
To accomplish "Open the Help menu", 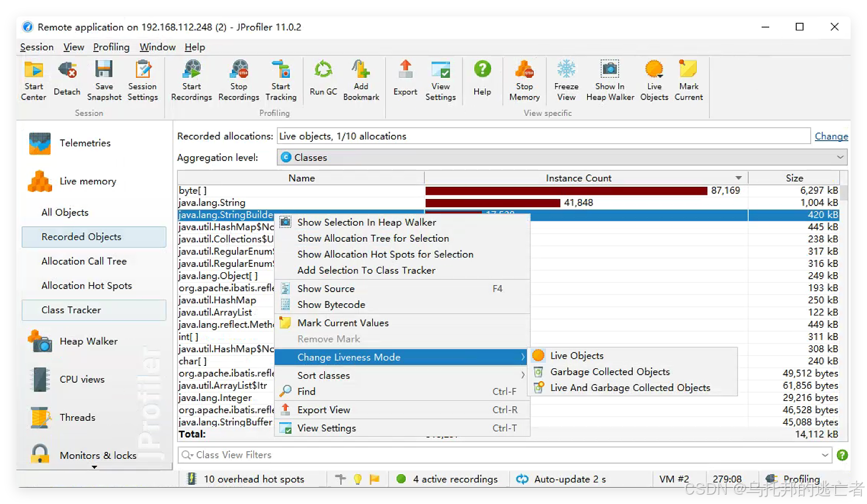I will [195, 47].
